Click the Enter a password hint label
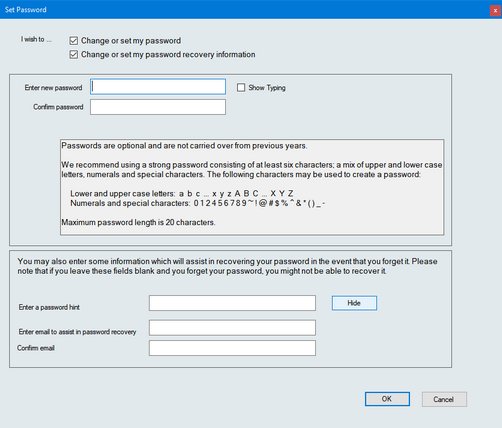 49,307
